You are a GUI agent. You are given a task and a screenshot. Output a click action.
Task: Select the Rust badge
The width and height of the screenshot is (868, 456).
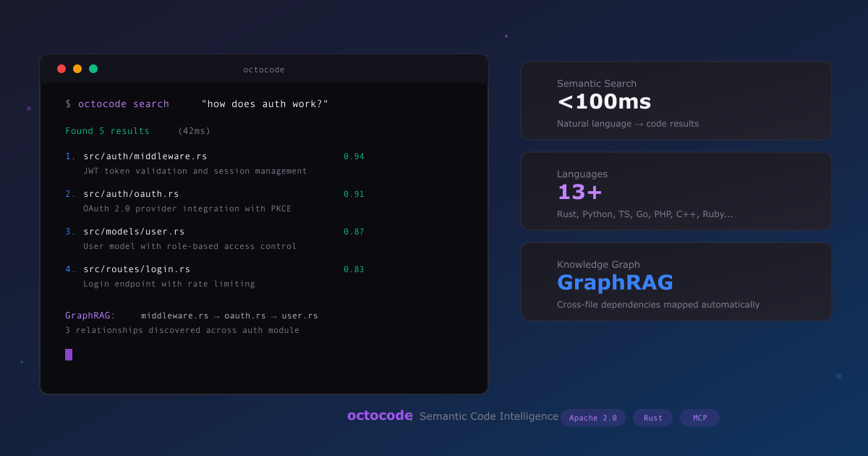[x=652, y=418]
